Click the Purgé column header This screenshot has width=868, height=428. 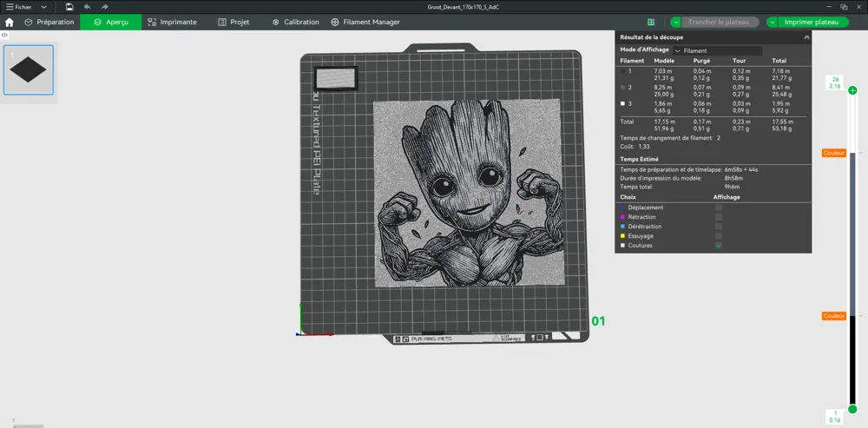click(x=701, y=61)
